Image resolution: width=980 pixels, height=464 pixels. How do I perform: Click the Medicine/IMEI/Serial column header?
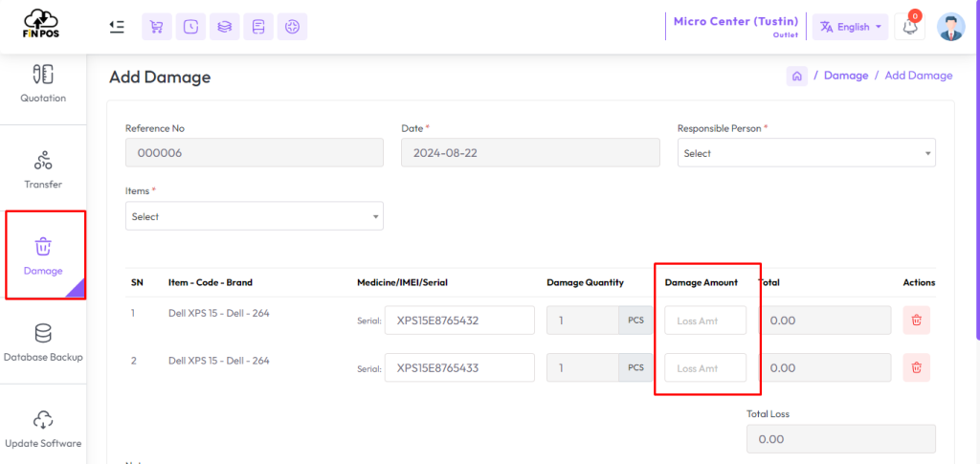point(403,282)
